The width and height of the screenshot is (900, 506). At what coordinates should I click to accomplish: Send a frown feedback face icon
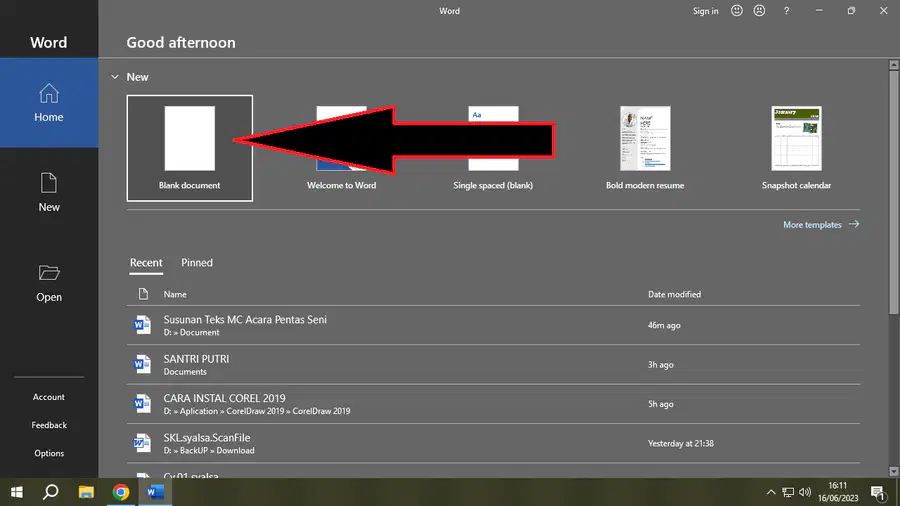pos(759,11)
